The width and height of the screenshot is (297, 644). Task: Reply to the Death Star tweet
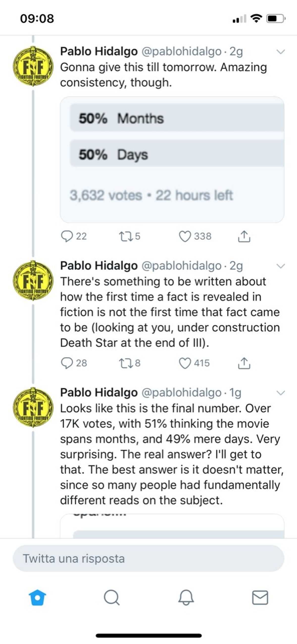pos(67,363)
